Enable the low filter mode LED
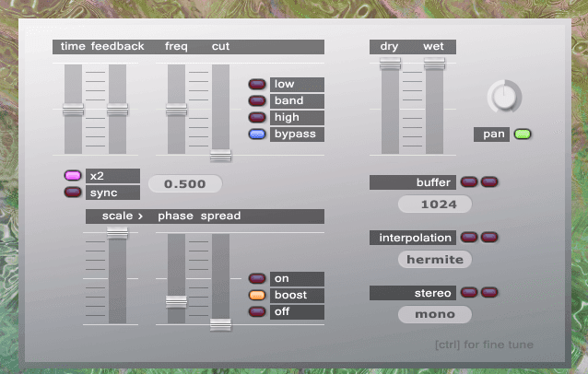 pos(256,85)
